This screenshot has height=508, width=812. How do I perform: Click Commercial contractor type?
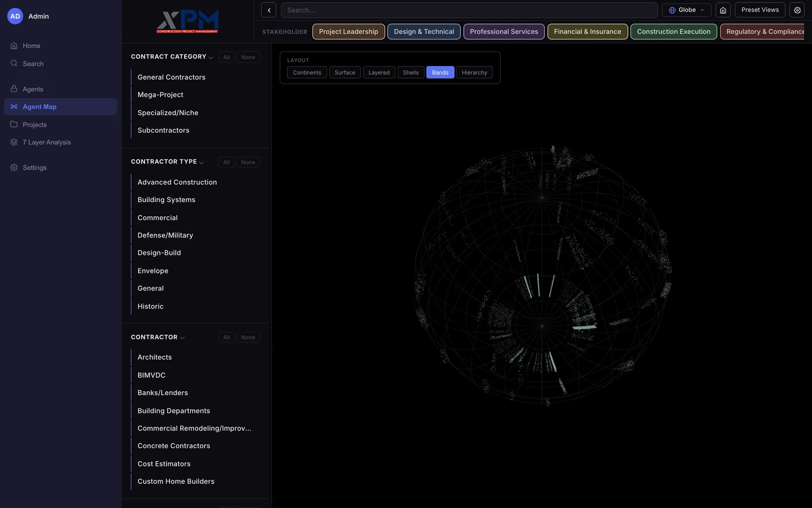pos(195,218)
